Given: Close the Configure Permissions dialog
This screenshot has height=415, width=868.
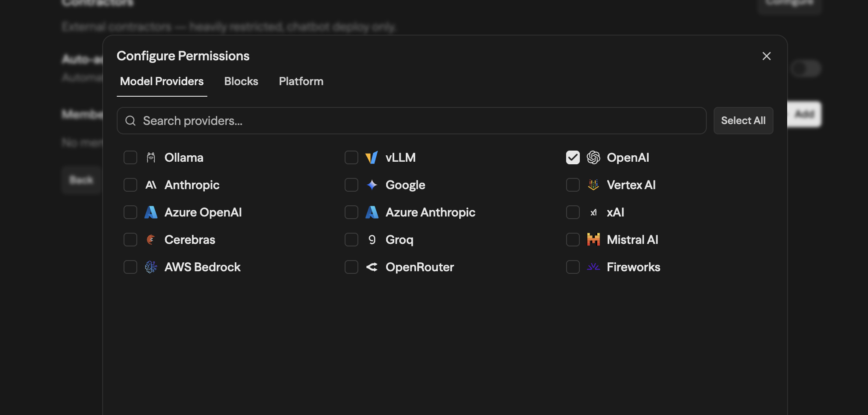Looking at the screenshot, I should 766,56.
